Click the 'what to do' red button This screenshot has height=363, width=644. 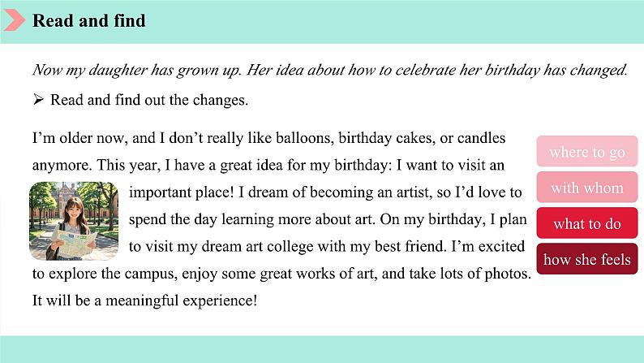(587, 223)
